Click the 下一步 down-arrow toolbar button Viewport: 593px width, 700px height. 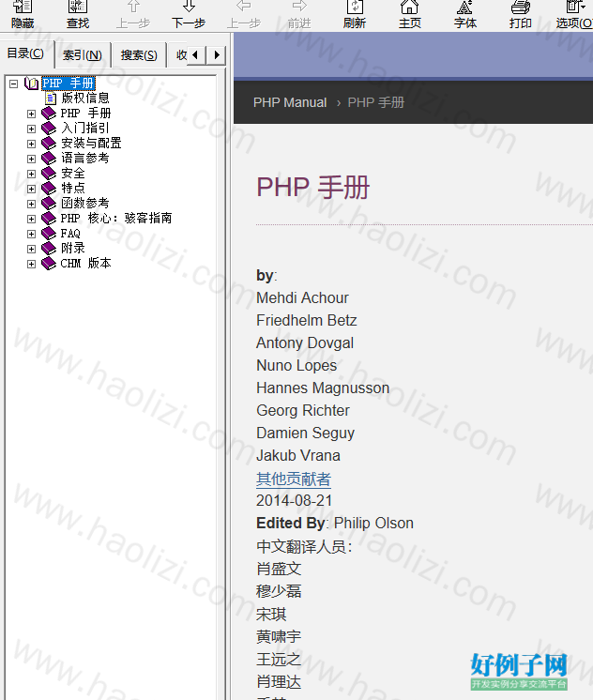[189, 14]
